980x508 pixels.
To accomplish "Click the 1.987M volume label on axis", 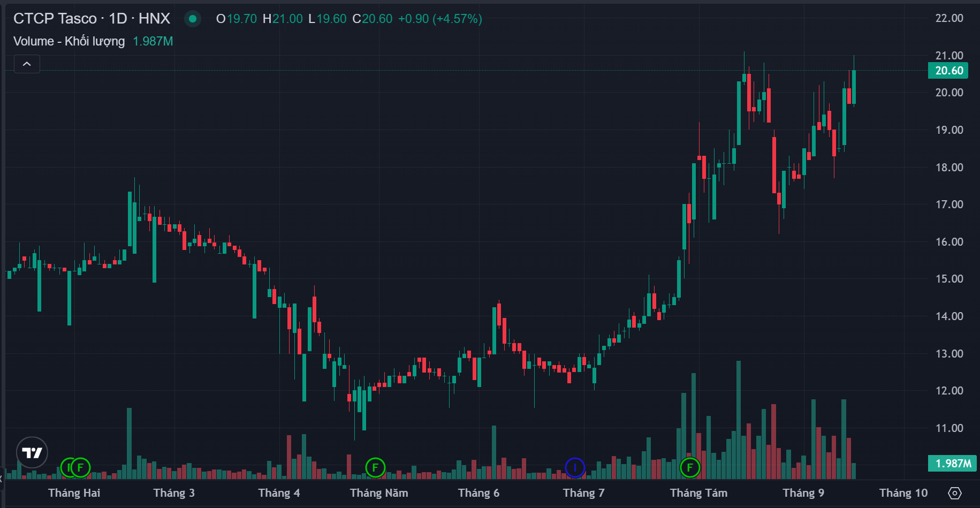I will point(953,464).
